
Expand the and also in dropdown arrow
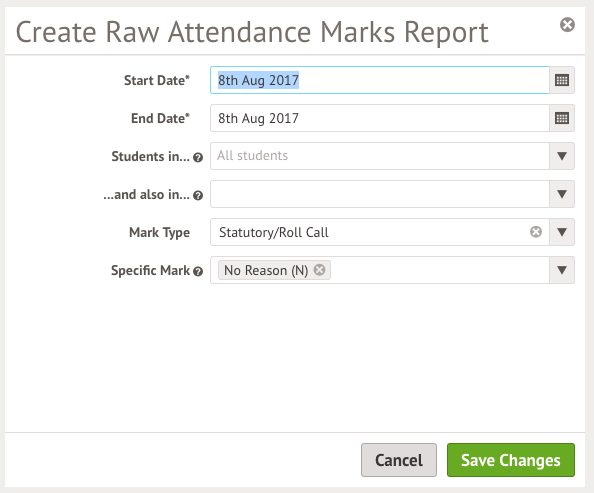coord(562,194)
